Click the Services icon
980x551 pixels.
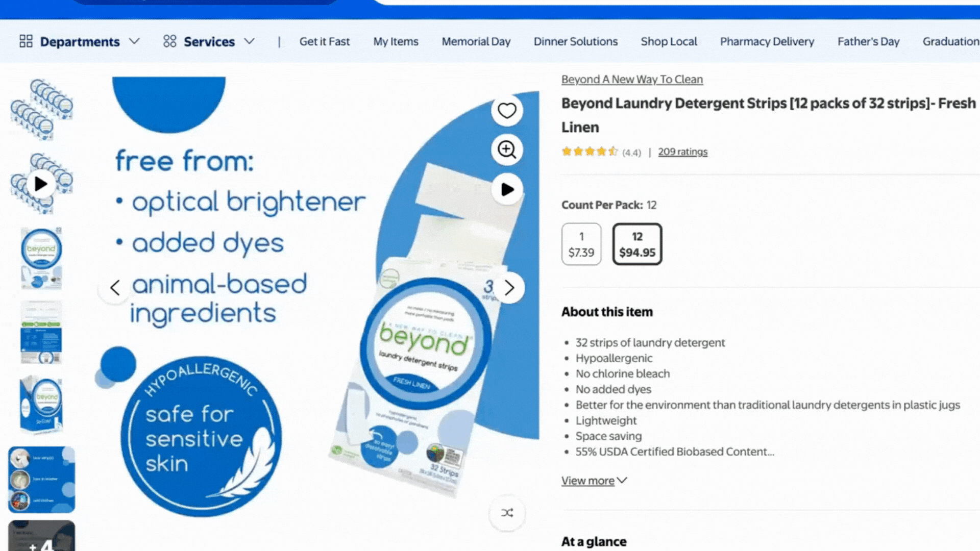170,41
